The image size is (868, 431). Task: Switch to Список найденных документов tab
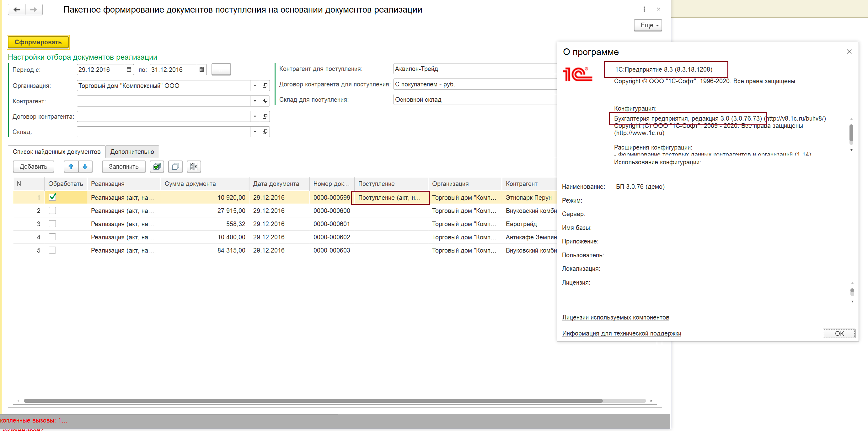click(56, 152)
